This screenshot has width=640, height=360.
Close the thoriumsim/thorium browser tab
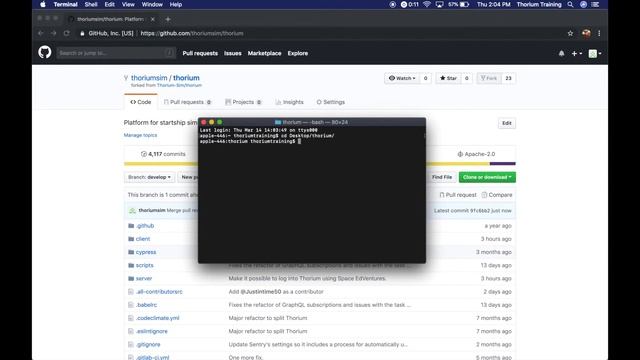point(153,19)
